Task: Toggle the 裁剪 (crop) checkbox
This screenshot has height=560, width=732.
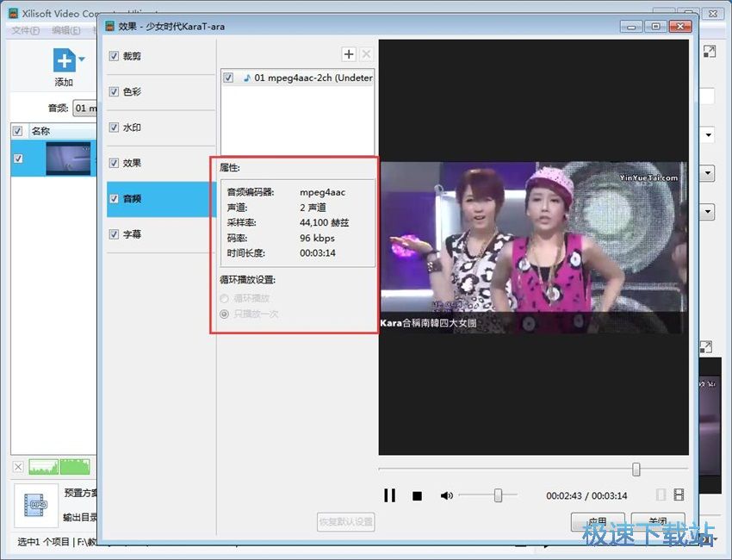Action: coord(114,56)
